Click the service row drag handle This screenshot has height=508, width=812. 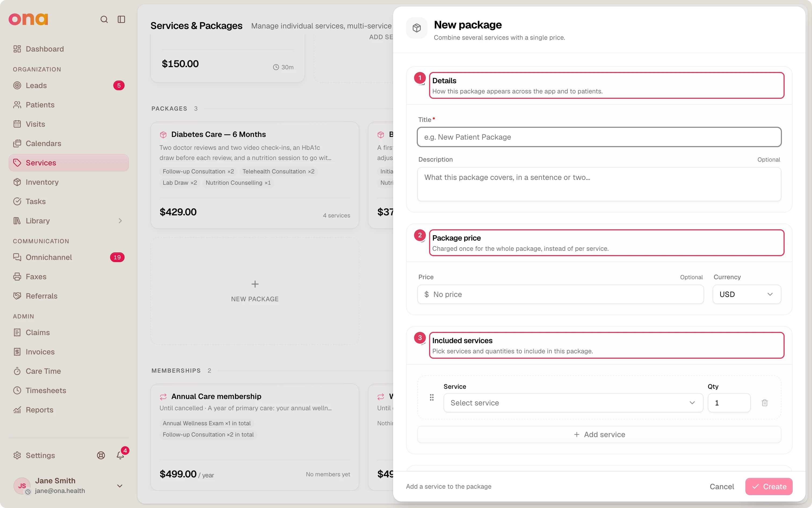click(432, 397)
